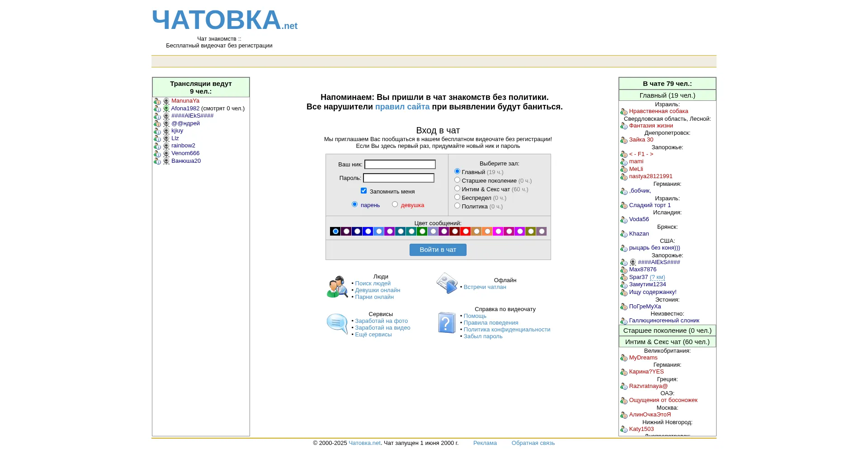Click the person icon next to MyDreams

[624, 358]
